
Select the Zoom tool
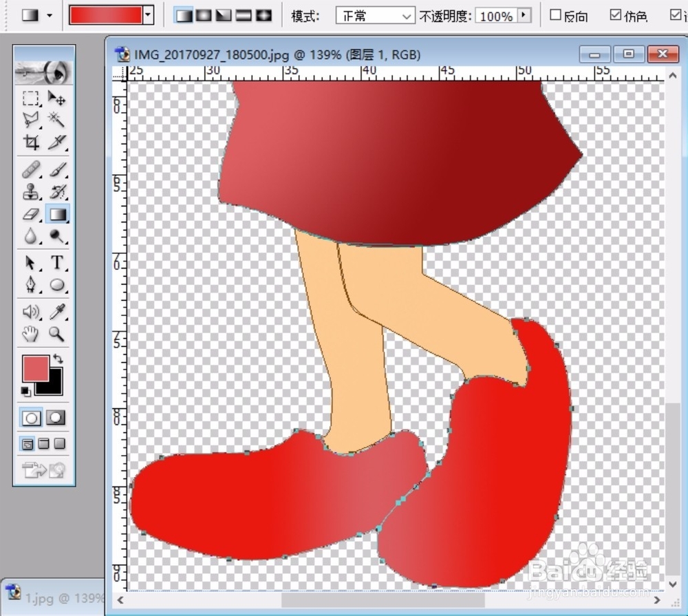coord(56,334)
